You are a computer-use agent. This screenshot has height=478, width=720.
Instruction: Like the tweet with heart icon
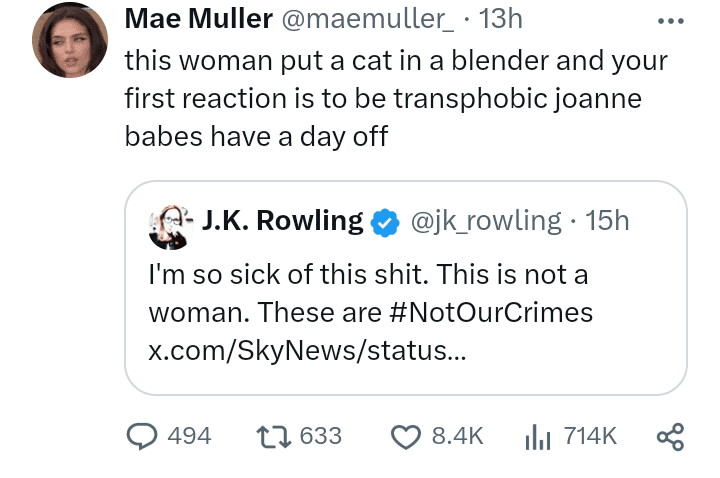click(405, 437)
